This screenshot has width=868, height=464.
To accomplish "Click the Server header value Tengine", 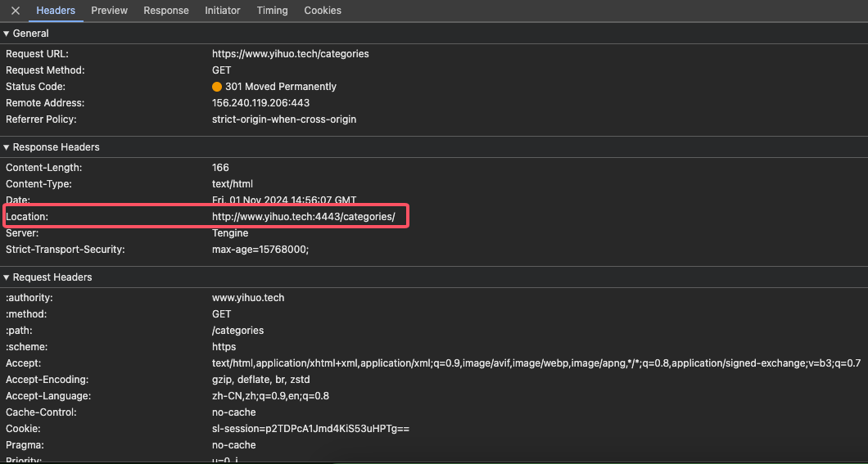I will pyautogui.click(x=230, y=233).
